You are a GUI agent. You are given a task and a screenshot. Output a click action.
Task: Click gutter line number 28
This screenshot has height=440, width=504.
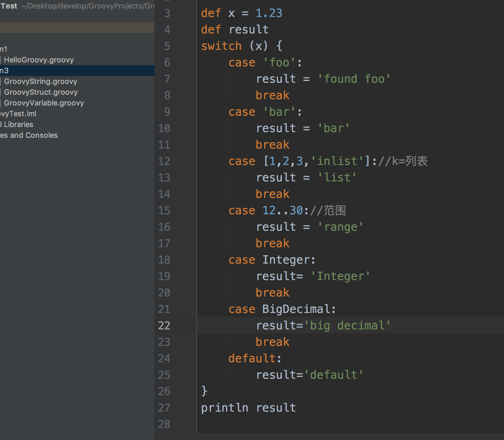point(164,424)
